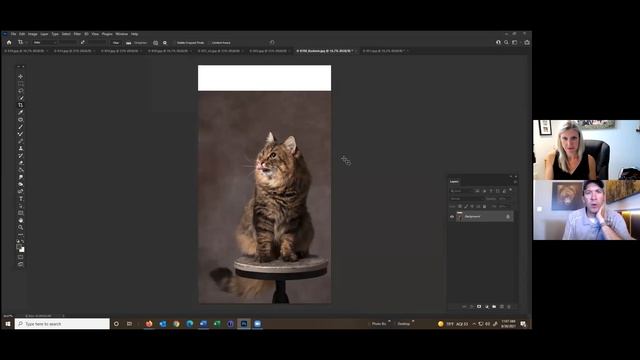This screenshot has width=640, height=360.
Task: Open the Crop tool preset picker
Action: click(x=22, y=42)
